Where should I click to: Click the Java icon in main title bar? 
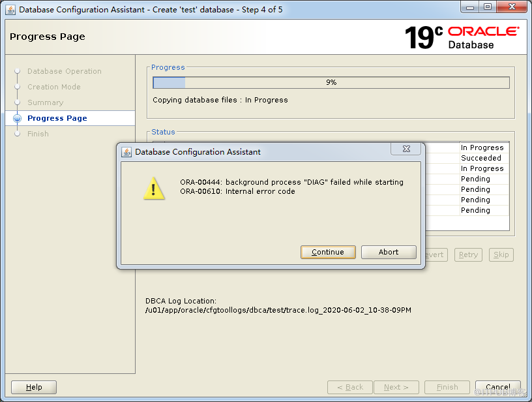click(10, 10)
